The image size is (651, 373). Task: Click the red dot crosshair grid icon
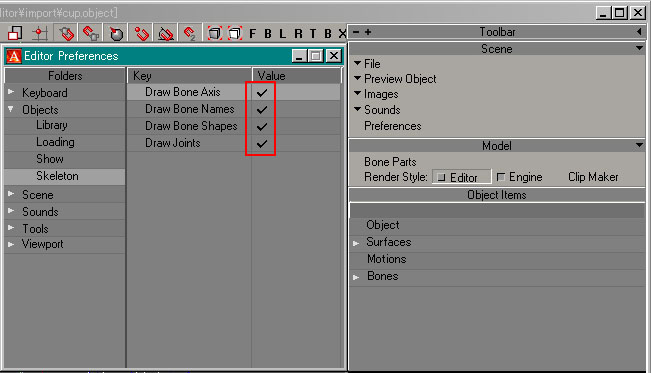(40, 33)
